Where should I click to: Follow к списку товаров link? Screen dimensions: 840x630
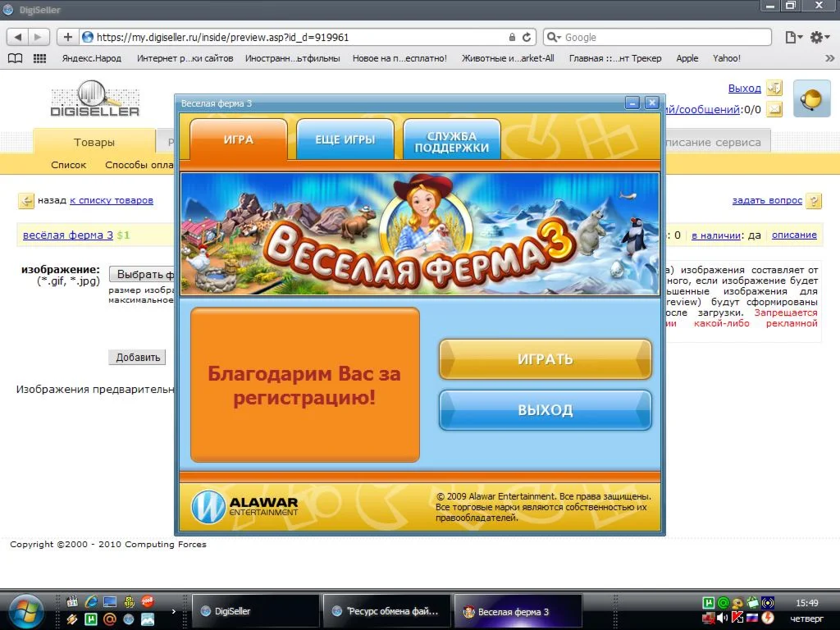112,200
